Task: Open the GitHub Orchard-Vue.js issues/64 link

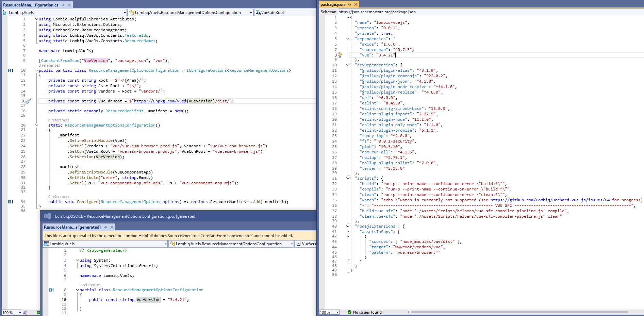Action: click(550, 200)
